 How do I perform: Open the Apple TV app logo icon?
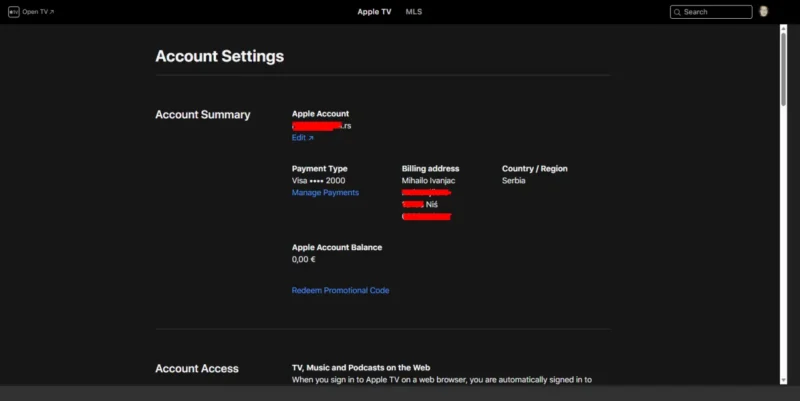point(14,12)
